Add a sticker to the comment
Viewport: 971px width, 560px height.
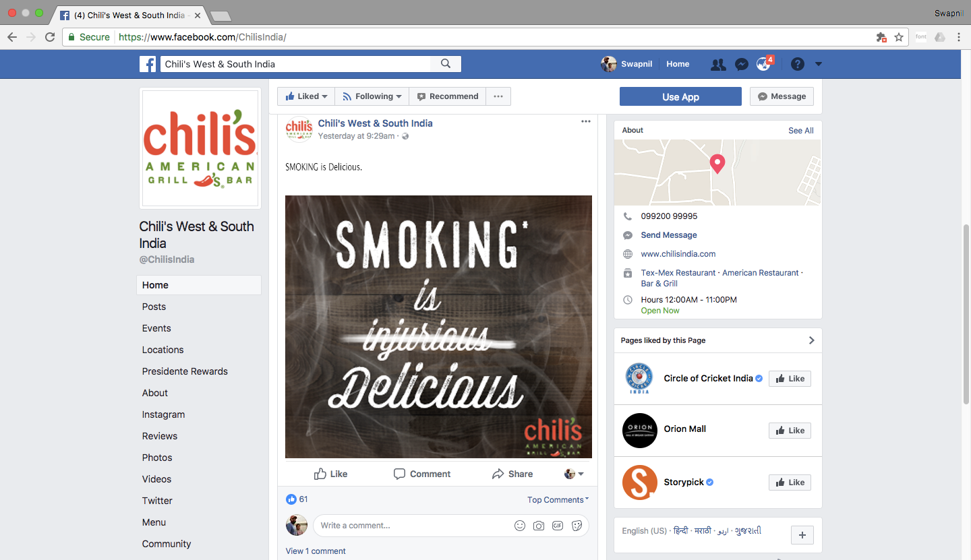pos(577,526)
